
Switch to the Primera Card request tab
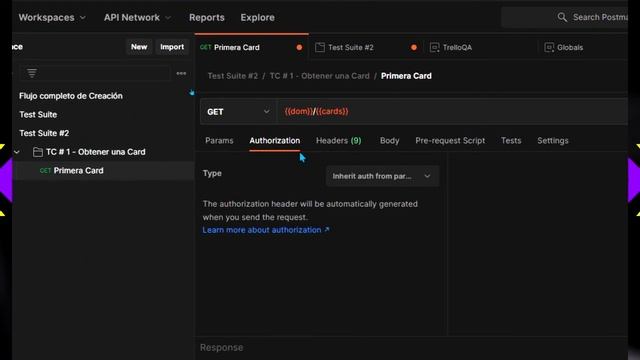(251, 47)
